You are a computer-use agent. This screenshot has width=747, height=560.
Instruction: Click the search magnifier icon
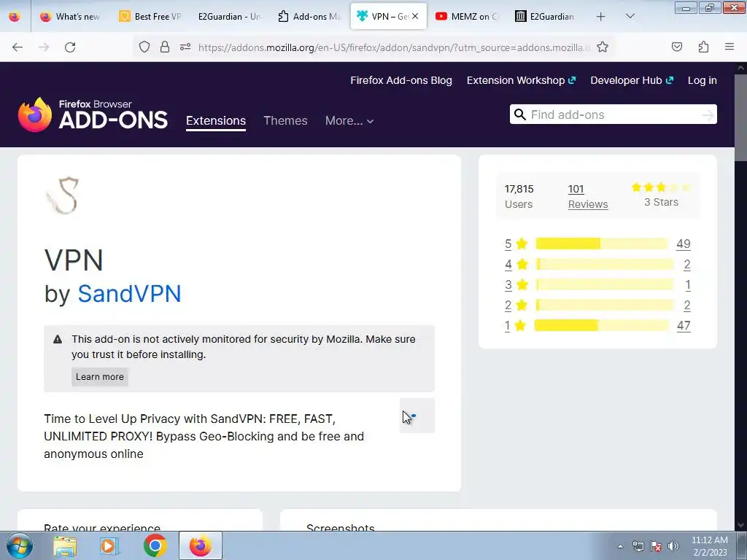[520, 114]
